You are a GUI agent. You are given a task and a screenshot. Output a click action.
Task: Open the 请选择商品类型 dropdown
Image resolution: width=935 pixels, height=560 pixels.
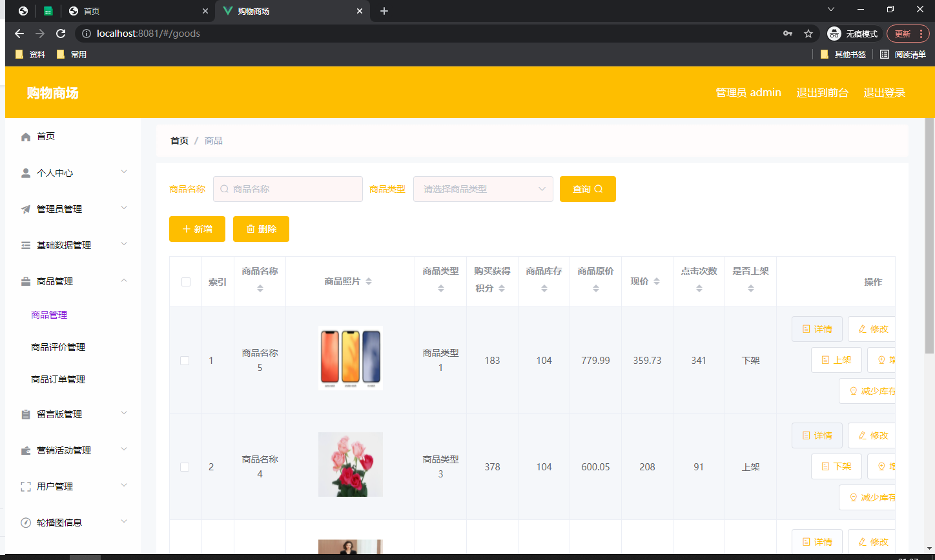click(x=483, y=188)
